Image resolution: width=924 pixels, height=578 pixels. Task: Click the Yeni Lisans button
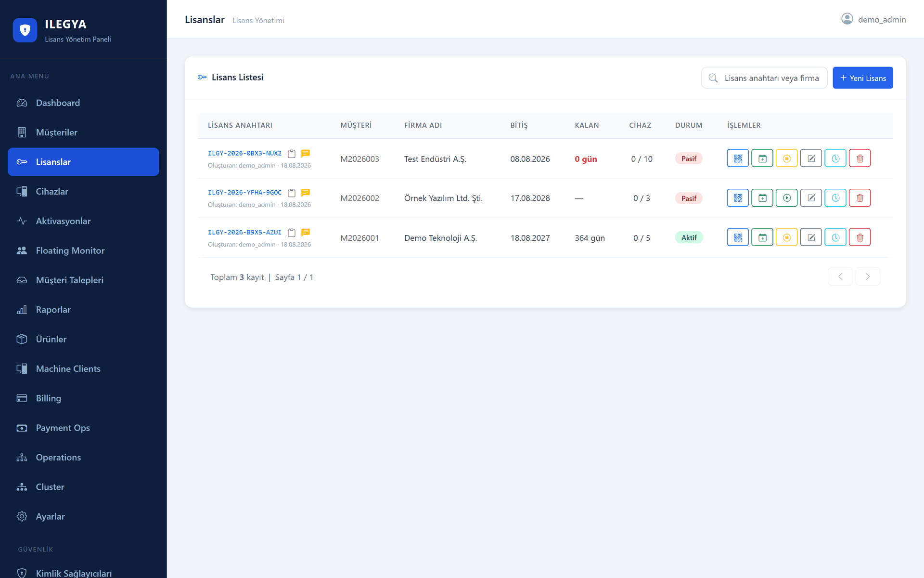click(x=863, y=78)
